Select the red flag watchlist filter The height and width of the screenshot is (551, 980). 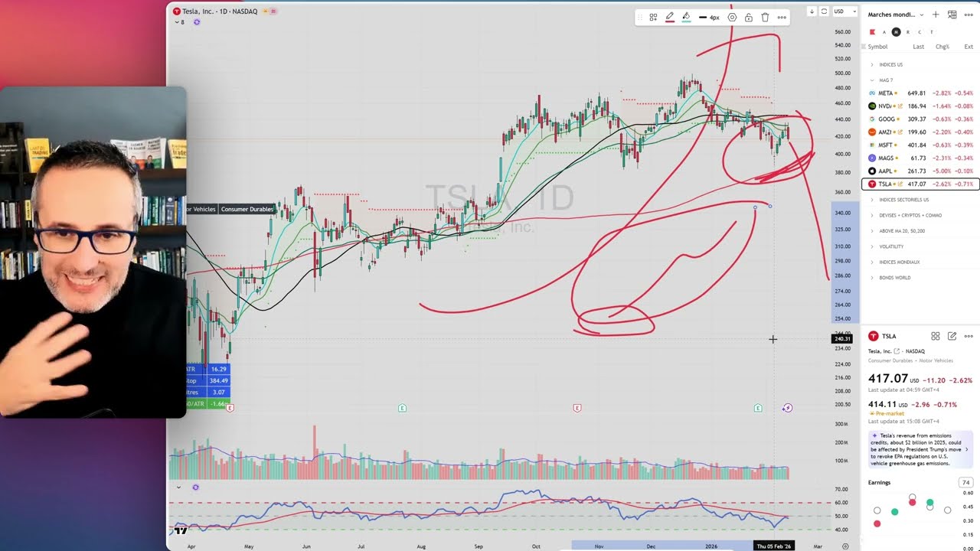coord(872,32)
